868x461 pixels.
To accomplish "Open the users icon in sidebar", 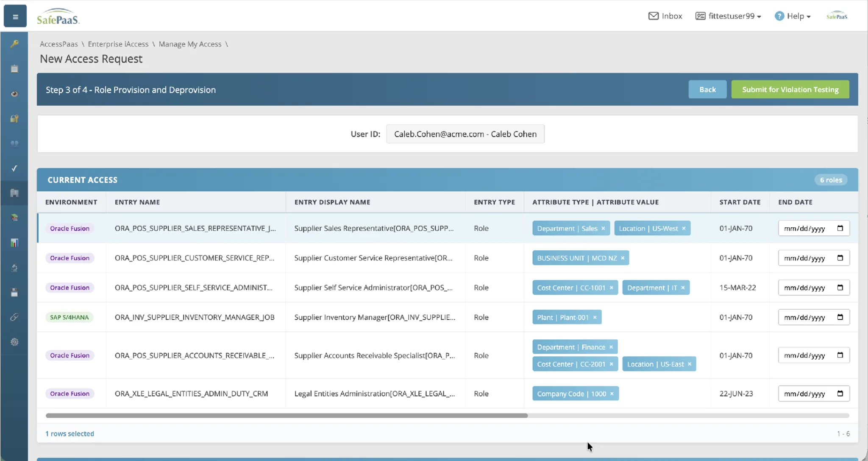I will [x=14, y=143].
